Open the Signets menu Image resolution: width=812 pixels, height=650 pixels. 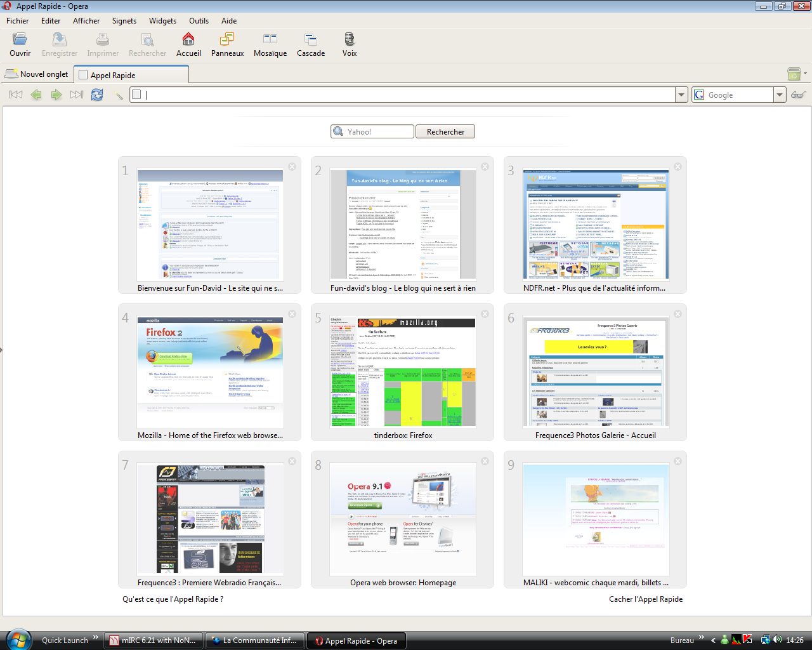(x=124, y=21)
